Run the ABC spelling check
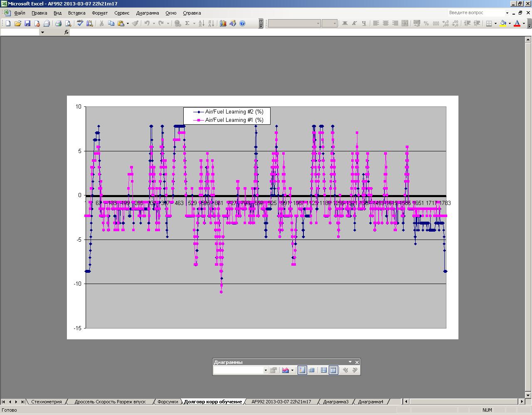This screenshot has width=532, height=415. [80, 23]
